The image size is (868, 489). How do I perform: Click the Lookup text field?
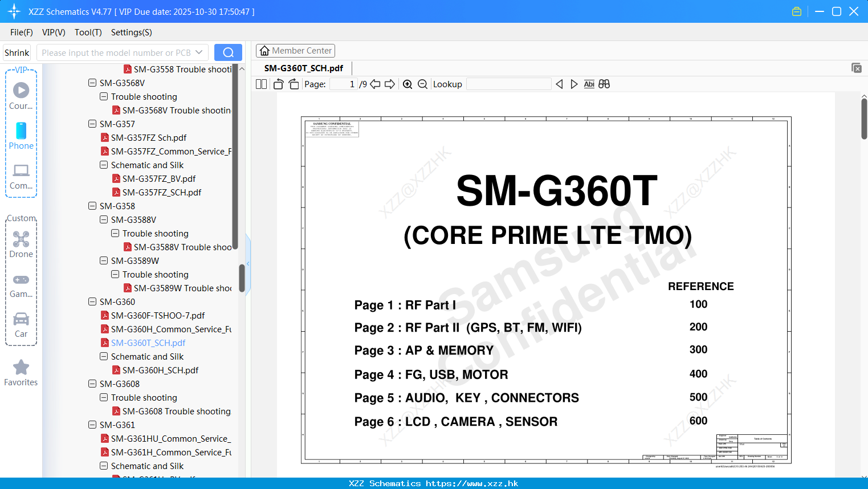pyautogui.click(x=509, y=84)
